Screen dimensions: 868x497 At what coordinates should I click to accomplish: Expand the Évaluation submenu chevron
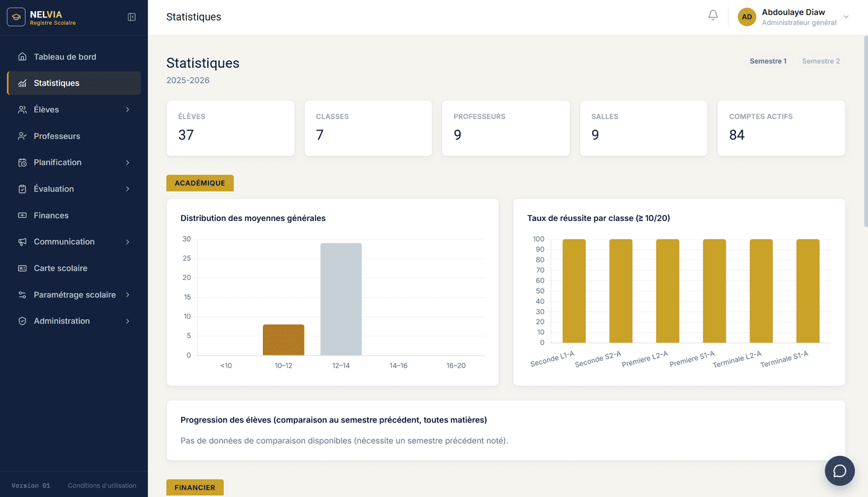(x=128, y=189)
